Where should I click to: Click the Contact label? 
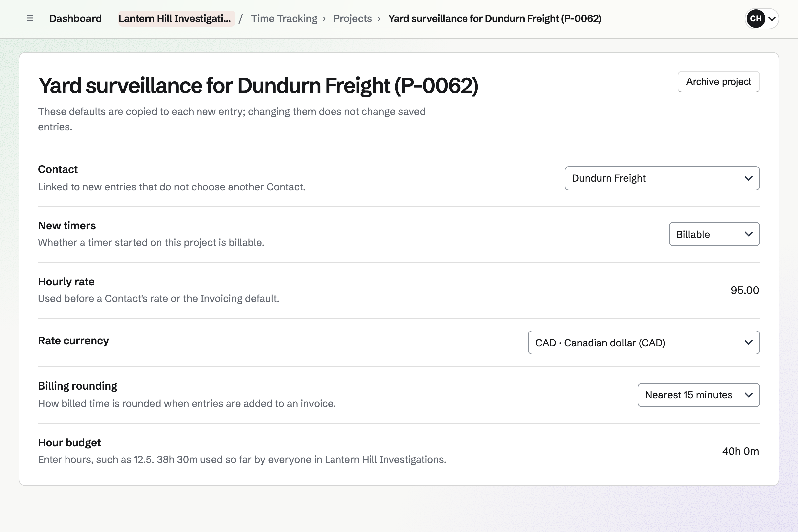coord(58,169)
